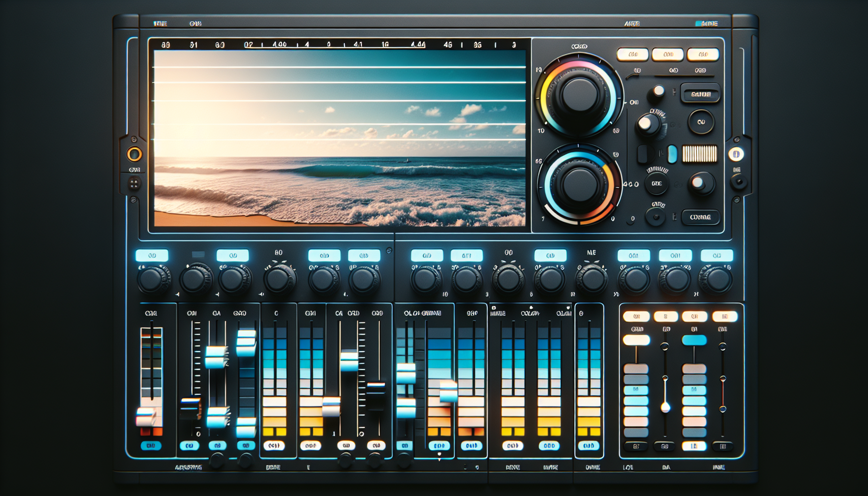Toggle the cyan ATT button above the knob row
The image size is (868, 496).
pyautogui.click(x=466, y=255)
